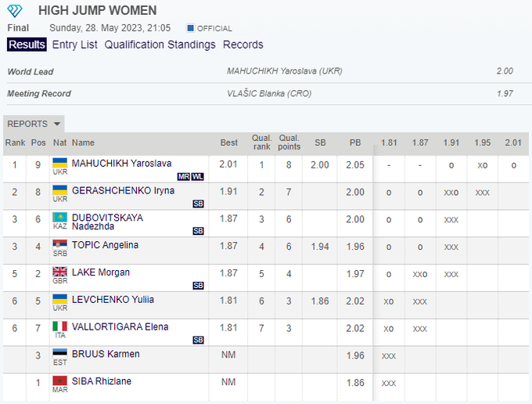Click the MR badge on Mahuchikh's row
Viewport: 532px width, 404px height.
(184, 177)
